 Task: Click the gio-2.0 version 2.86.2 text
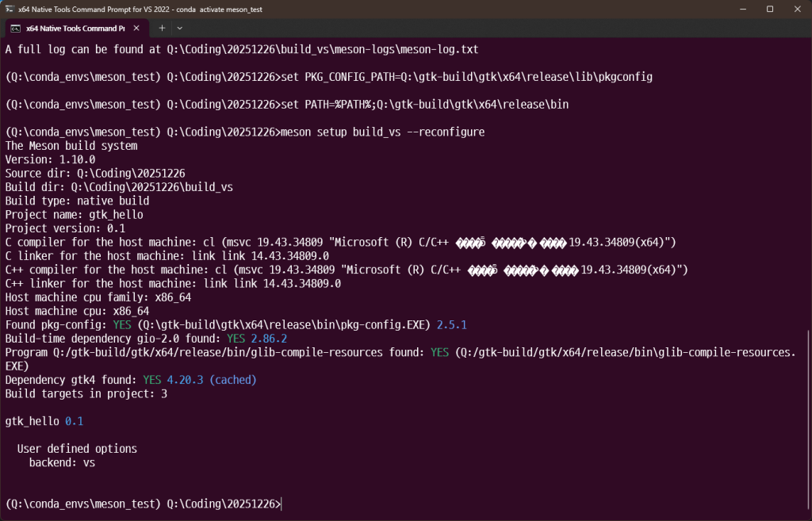click(267, 339)
